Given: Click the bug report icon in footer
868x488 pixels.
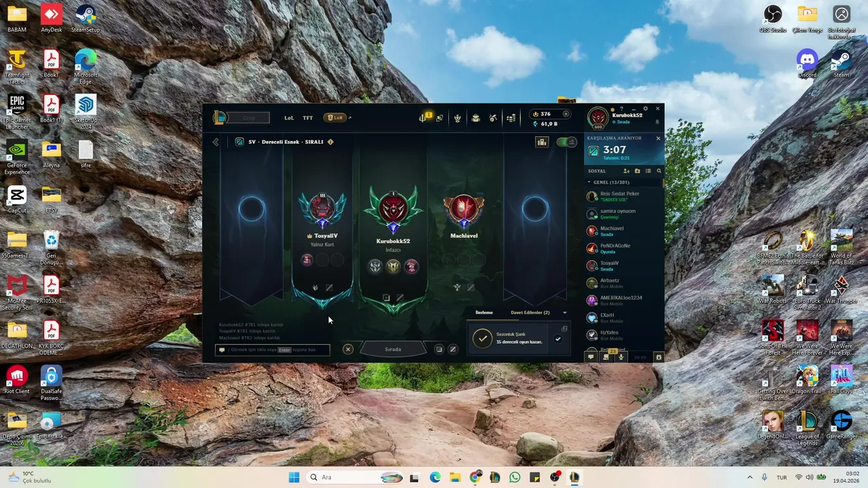Looking at the screenshot, I should click(658, 357).
